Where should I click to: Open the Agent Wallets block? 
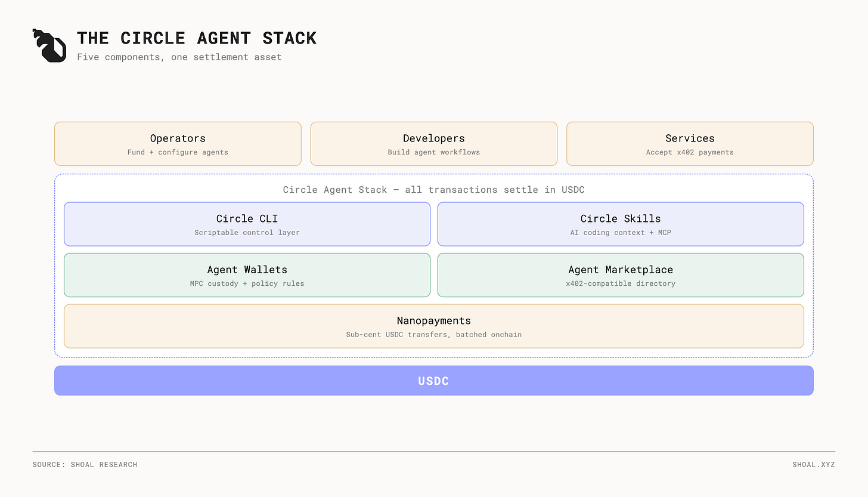pos(247,275)
